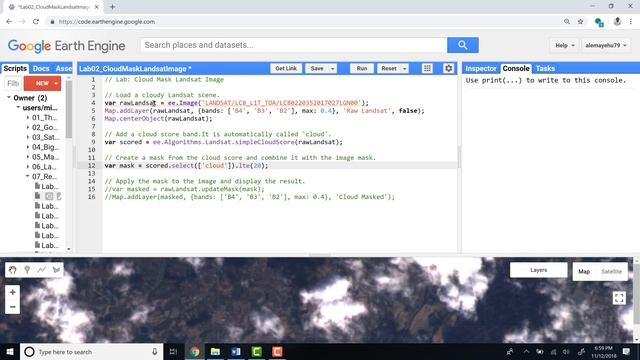The height and width of the screenshot is (360, 640).
Task: Switch to the Console tab
Action: pos(516,69)
